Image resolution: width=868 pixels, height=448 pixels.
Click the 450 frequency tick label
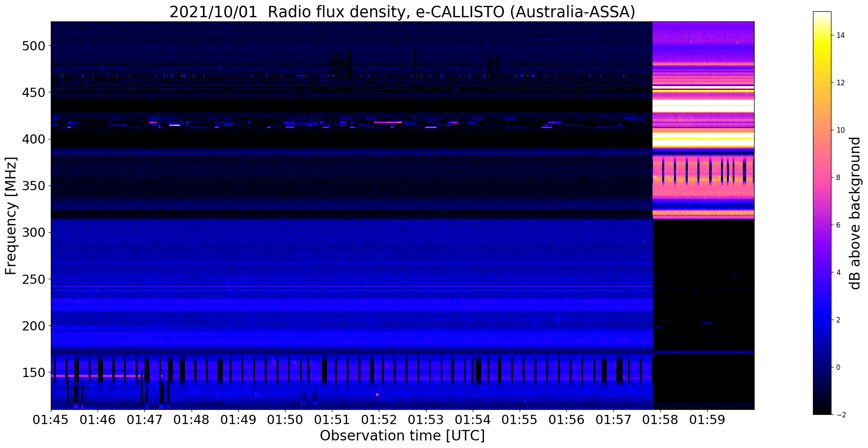click(33, 92)
